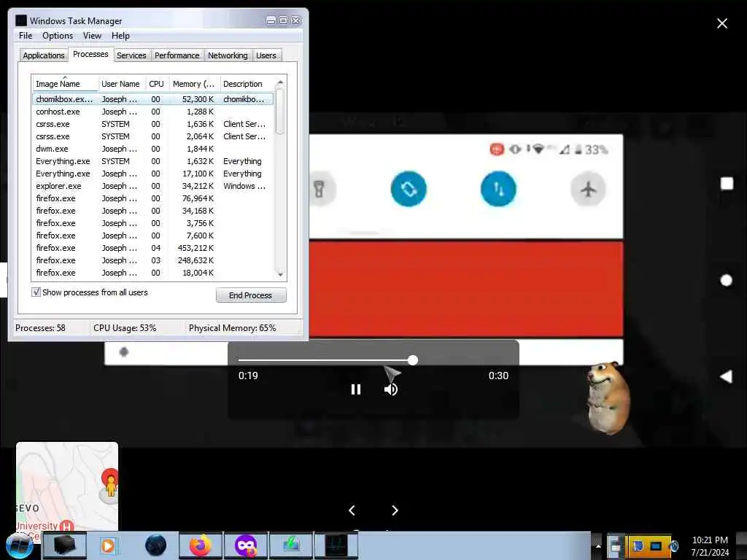Open the purple masked-face taskbar icon
Screen dimensions: 747x560
point(245,545)
